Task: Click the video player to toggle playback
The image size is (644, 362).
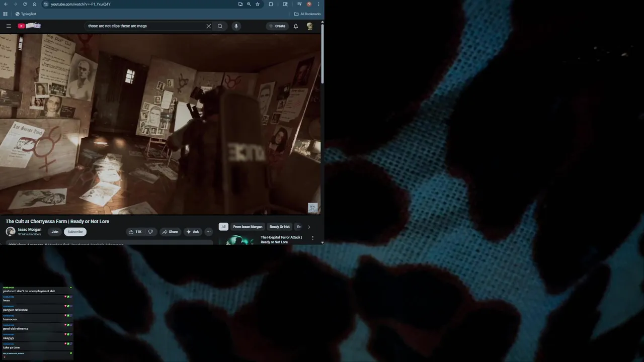Action: 160,124
